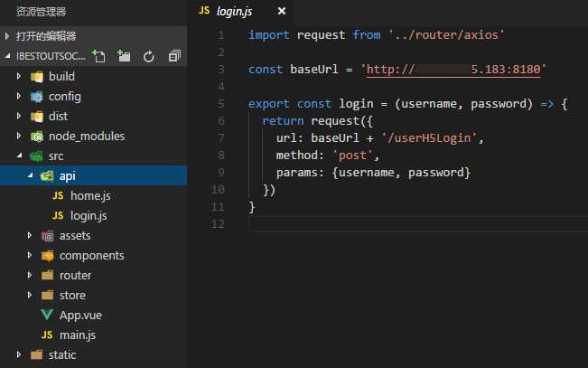
Task: Expand the node_modules folder arrow
Action: 18,136
